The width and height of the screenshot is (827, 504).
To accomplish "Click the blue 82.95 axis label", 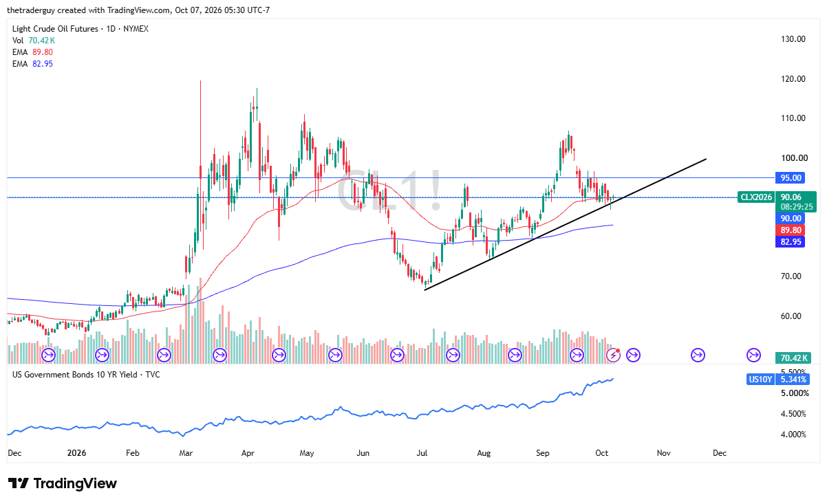I will [x=791, y=241].
